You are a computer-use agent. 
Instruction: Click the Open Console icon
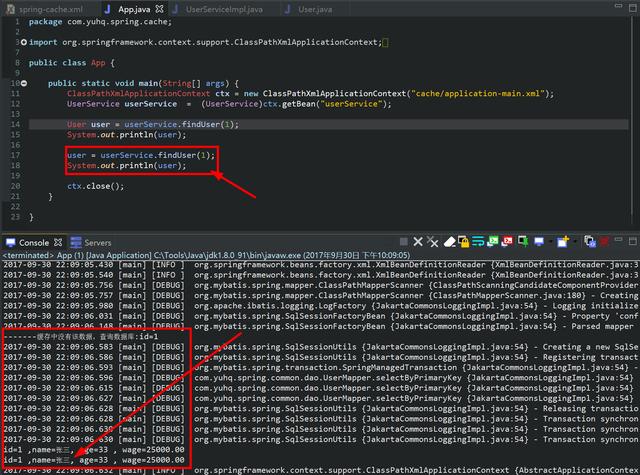coord(563,242)
